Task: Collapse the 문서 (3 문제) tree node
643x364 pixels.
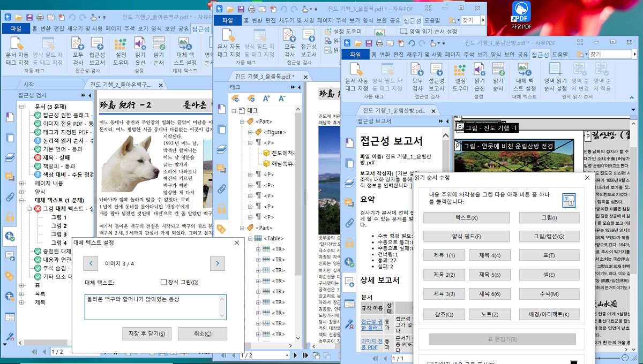Action: tap(22, 107)
